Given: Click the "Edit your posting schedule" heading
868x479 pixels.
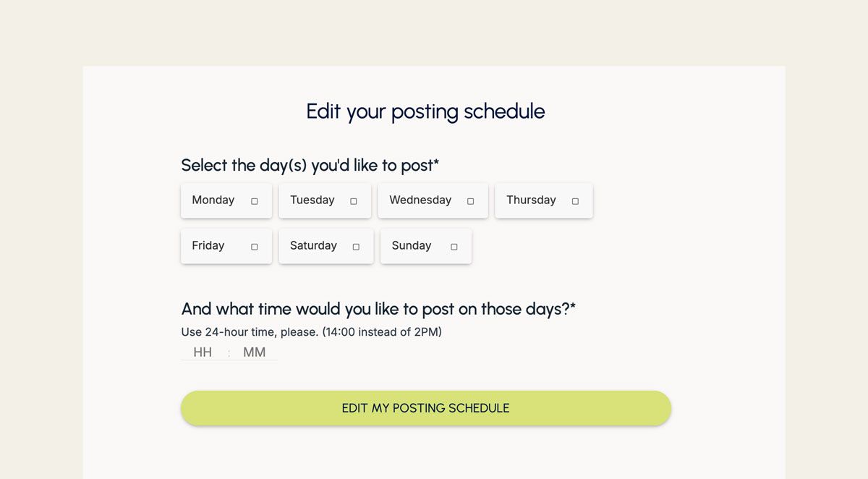Looking at the screenshot, I should click(x=425, y=111).
